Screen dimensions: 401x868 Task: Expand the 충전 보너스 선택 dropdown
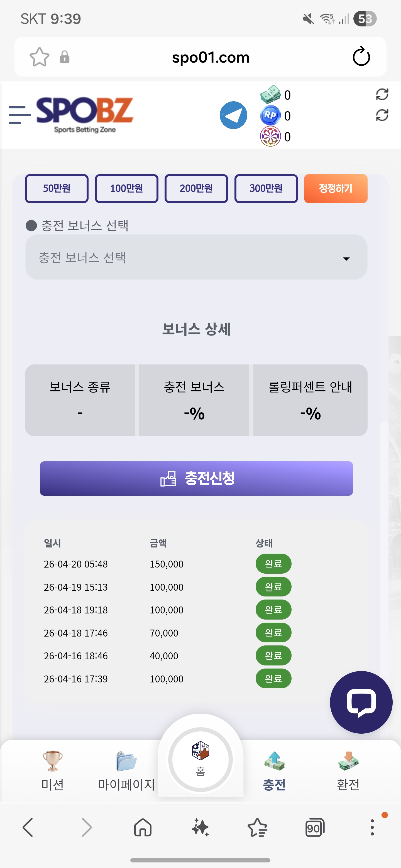pyautogui.click(x=196, y=257)
